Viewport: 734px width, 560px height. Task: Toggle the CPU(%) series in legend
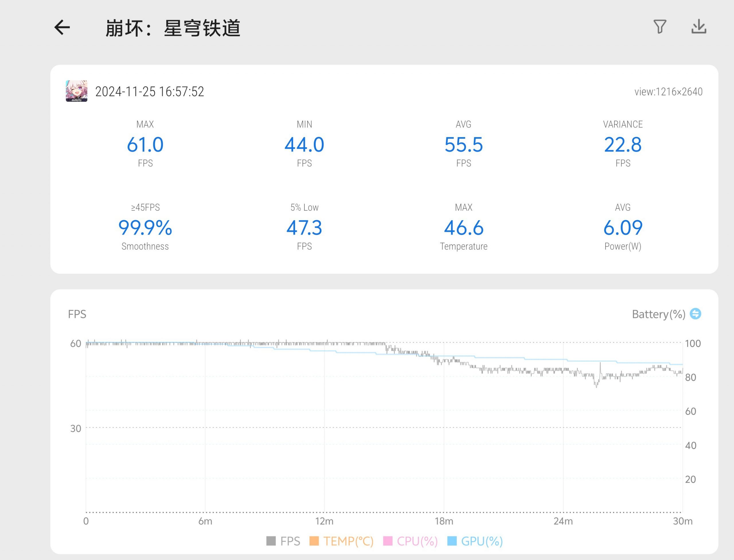click(x=417, y=541)
